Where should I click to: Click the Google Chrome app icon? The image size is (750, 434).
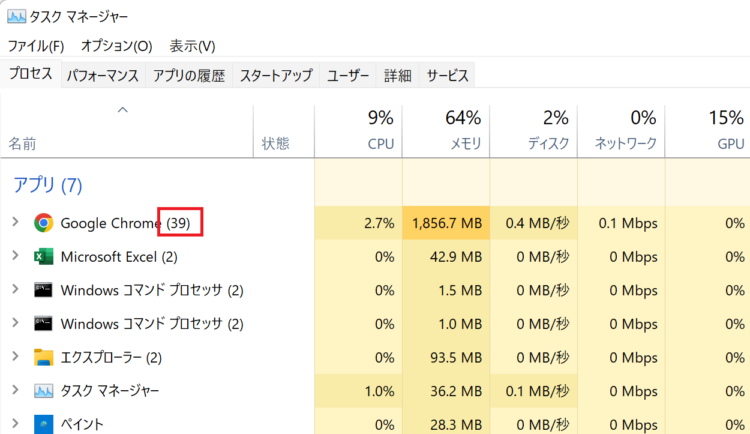pos(44,223)
